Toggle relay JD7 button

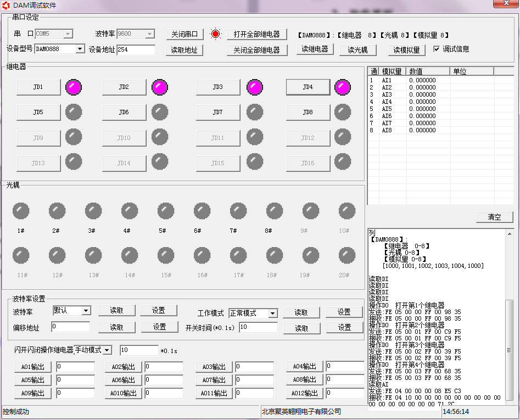218,113
